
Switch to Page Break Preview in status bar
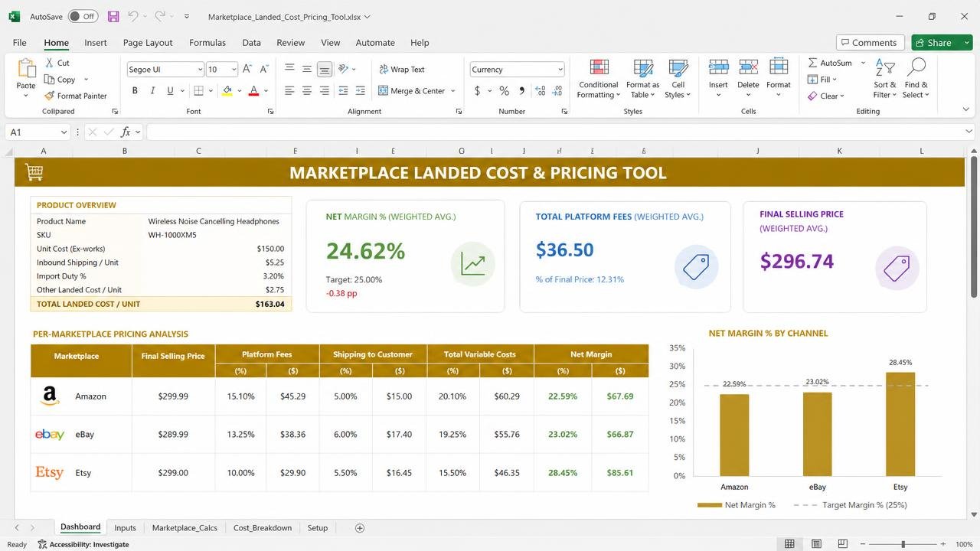click(844, 544)
